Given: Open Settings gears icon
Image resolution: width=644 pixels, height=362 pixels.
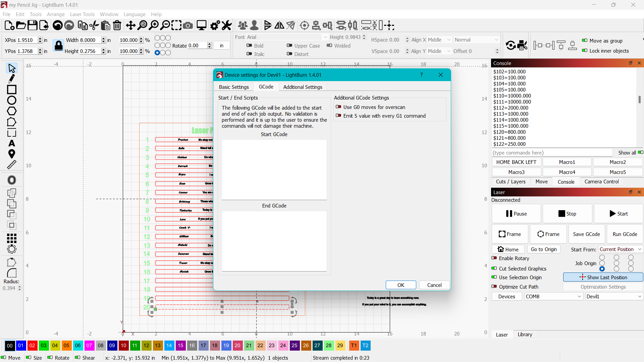Looking at the screenshot, I should click(215, 25).
